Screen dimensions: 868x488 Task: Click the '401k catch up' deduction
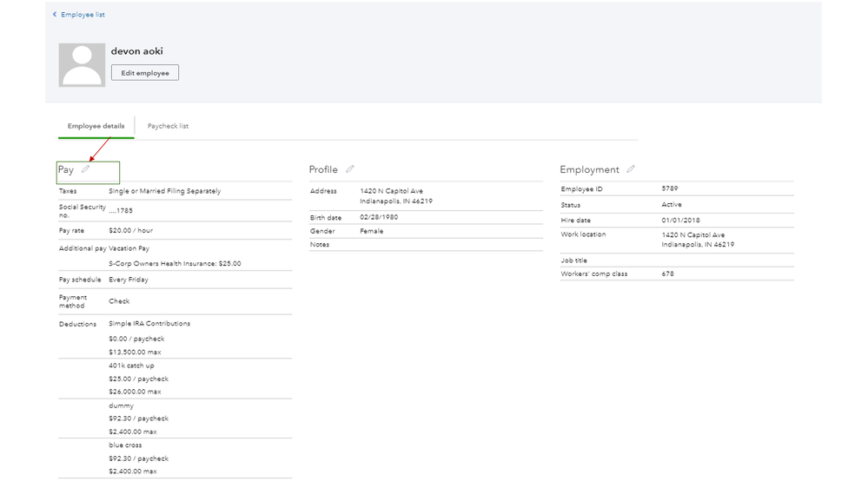click(131, 366)
